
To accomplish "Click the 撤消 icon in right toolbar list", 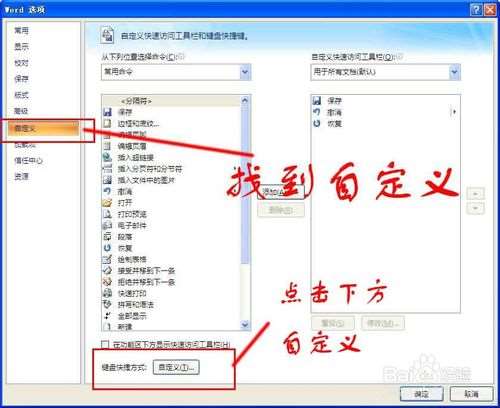I will (x=317, y=112).
